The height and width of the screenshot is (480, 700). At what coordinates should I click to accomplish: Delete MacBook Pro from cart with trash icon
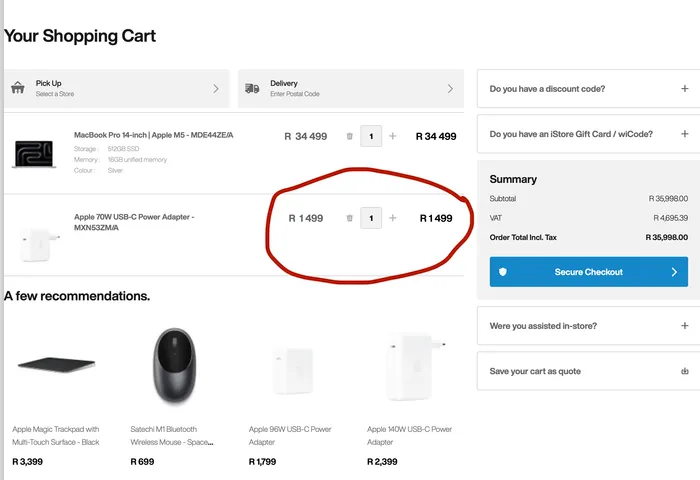click(x=349, y=136)
